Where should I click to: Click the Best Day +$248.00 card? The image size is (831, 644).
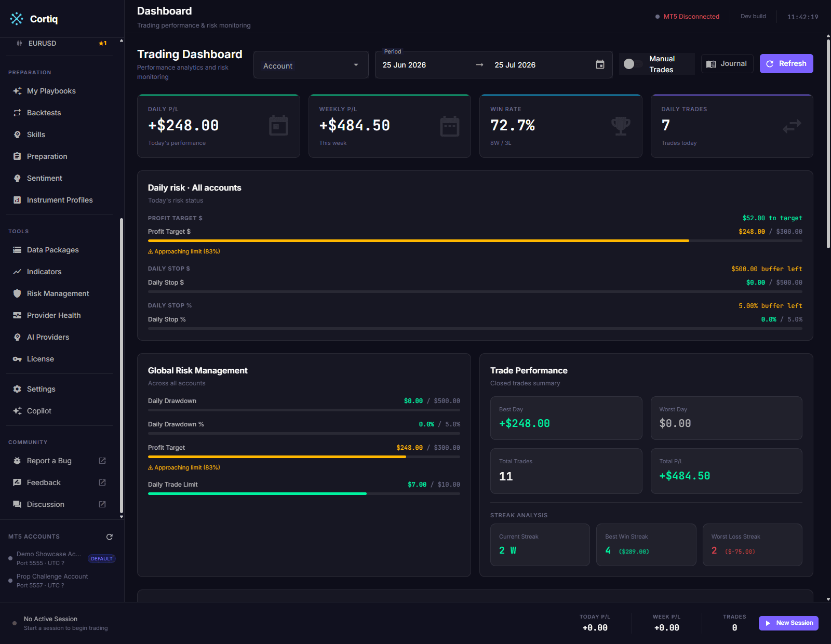(566, 418)
